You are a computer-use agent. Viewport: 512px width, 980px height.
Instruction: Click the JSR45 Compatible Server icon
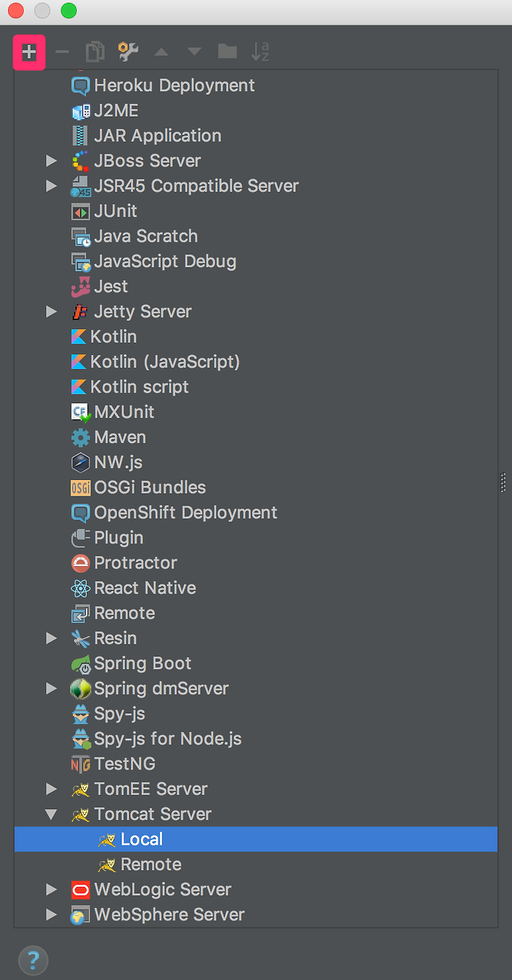pos(81,186)
